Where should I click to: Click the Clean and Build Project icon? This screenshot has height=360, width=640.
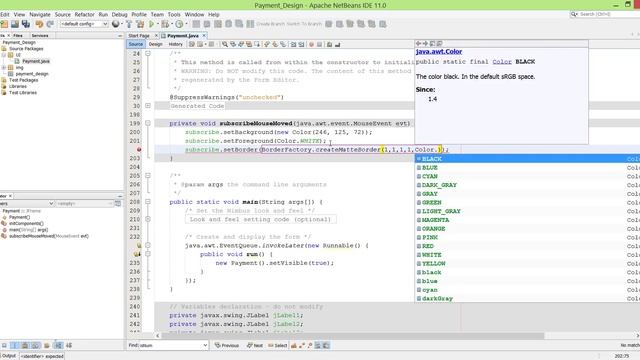(140, 24)
